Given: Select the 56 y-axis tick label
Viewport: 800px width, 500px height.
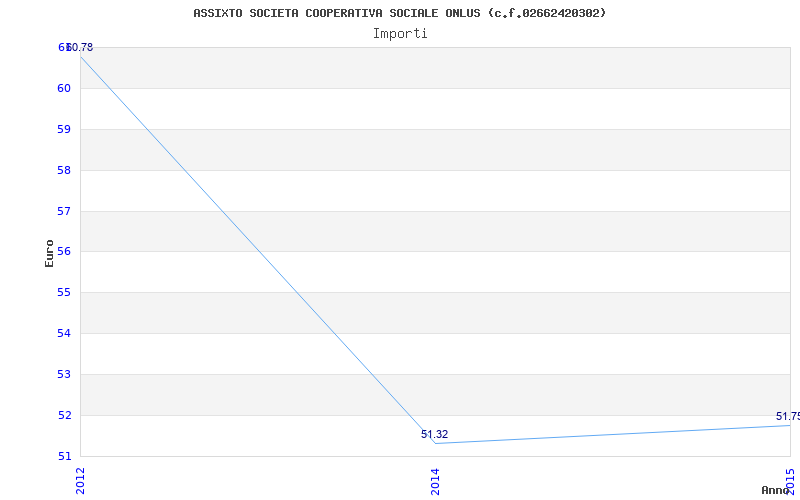Looking at the screenshot, I should pyautogui.click(x=64, y=252).
